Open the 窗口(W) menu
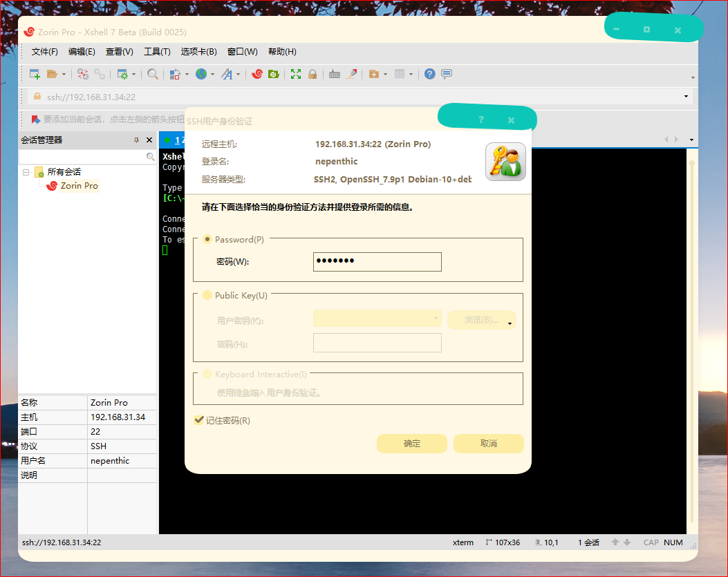Image resolution: width=728 pixels, height=577 pixels. (243, 52)
